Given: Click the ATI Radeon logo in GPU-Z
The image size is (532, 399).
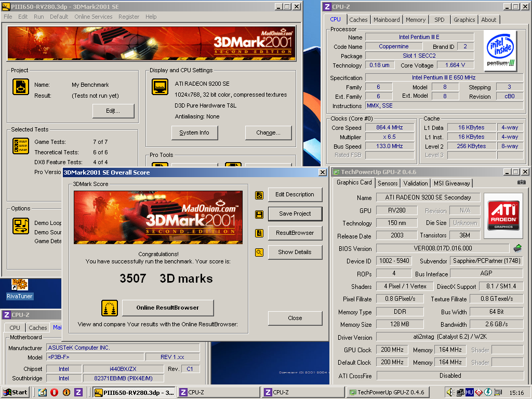Looking at the screenshot, I should [503, 215].
